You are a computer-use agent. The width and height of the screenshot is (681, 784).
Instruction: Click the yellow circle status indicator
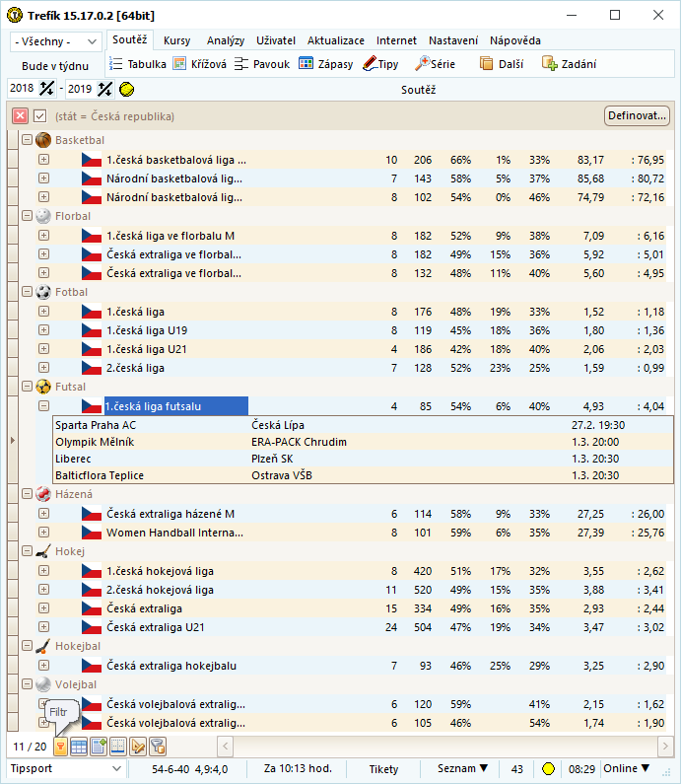[x=549, y=768]
